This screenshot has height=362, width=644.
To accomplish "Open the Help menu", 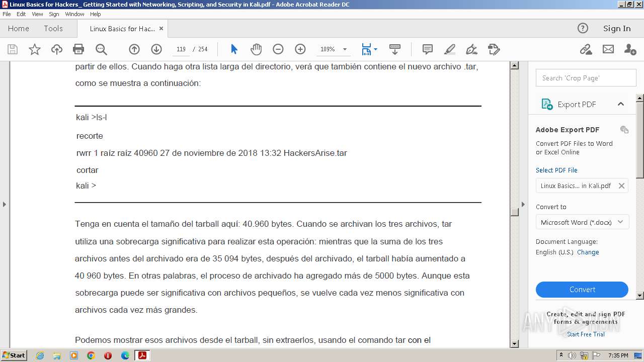I will tap(96, 14).
